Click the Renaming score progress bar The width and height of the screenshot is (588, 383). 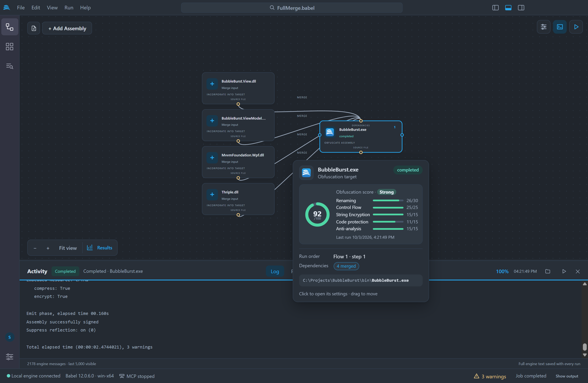pos(388,200)
